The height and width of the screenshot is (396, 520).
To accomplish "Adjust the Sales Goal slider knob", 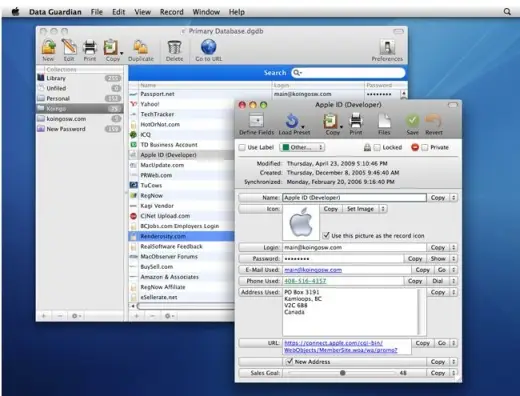I will [x=342, y=373].
